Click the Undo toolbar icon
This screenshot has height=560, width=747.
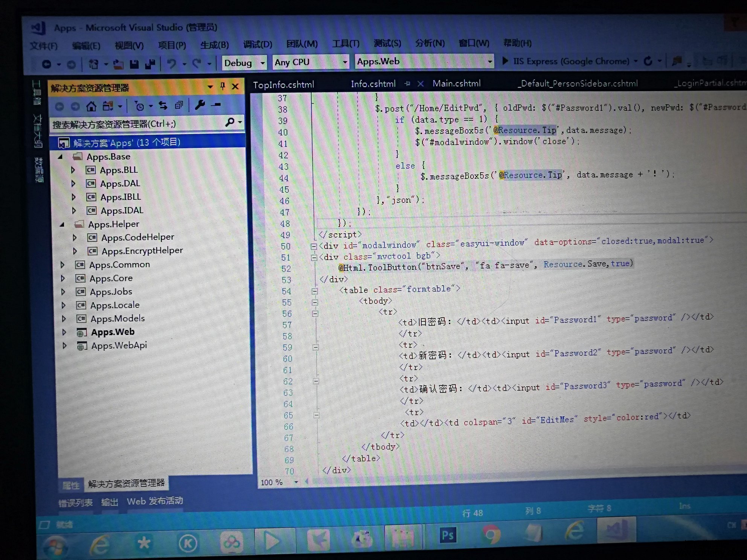click(x=172, y=64)
